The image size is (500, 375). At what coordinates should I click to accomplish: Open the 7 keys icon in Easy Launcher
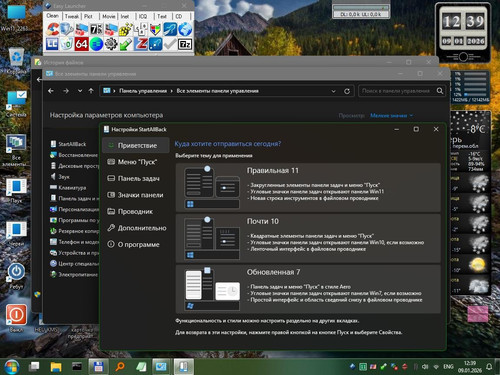click(x=96, y=29)
